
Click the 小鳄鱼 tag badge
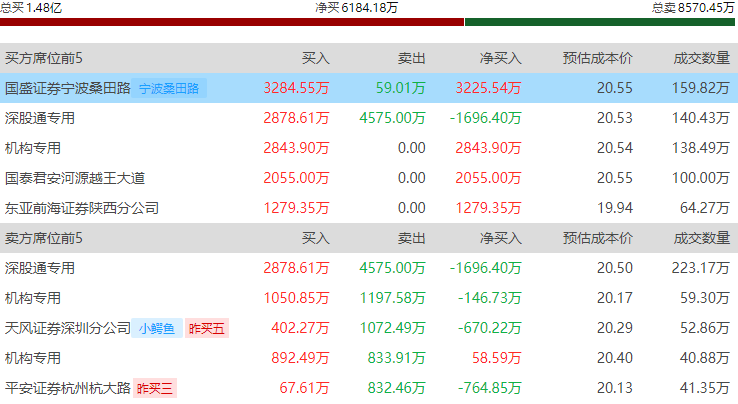(157, 327)
